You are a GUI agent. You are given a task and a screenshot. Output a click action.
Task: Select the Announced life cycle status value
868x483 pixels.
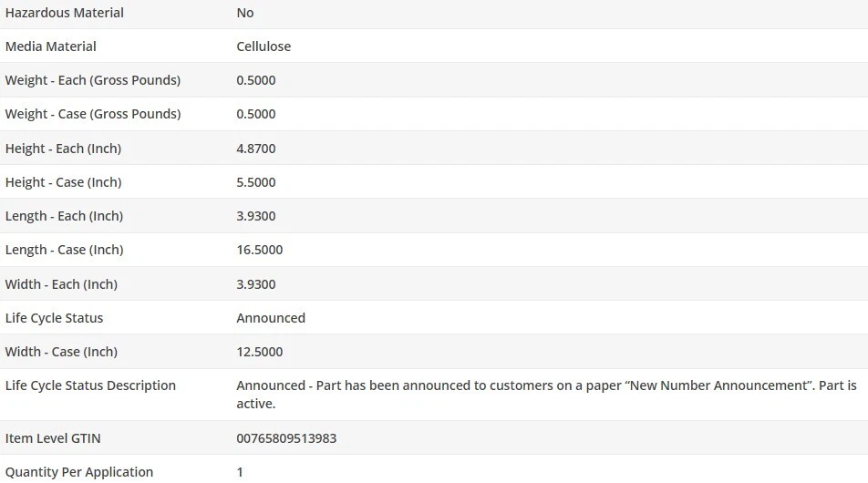click(x=271, y=318)
